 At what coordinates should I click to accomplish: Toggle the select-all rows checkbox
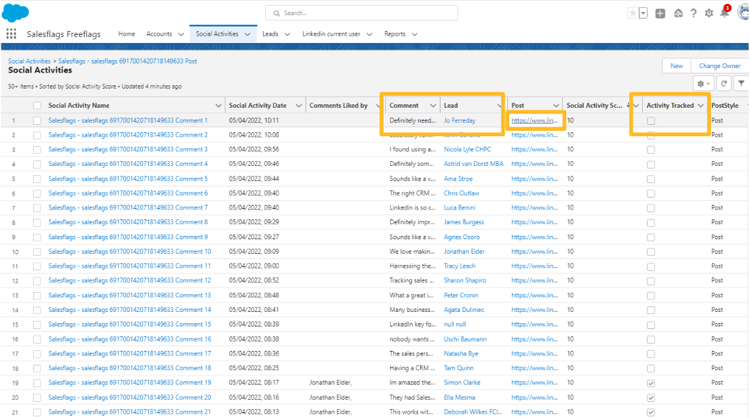click(x=37, y=106)
